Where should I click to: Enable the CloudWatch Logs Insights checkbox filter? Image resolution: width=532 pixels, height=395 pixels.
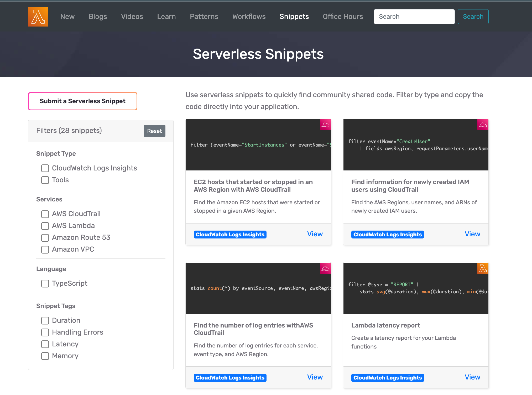[45, 168]
